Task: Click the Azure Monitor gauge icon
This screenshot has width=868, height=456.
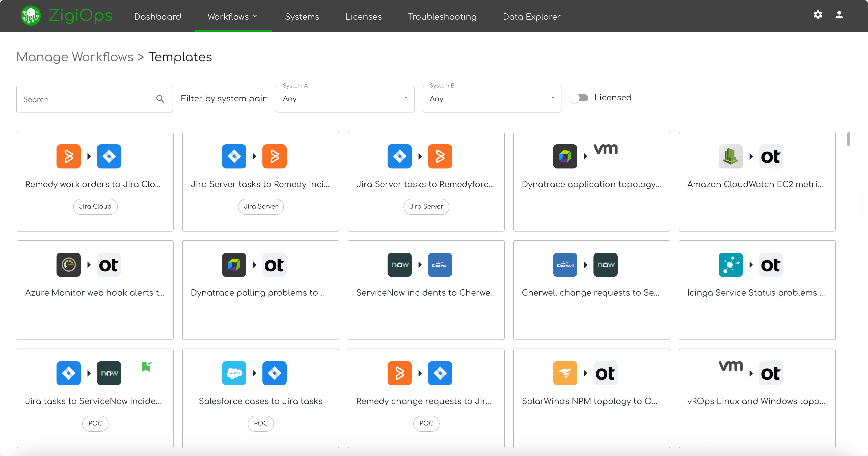Action: (68, 265)
